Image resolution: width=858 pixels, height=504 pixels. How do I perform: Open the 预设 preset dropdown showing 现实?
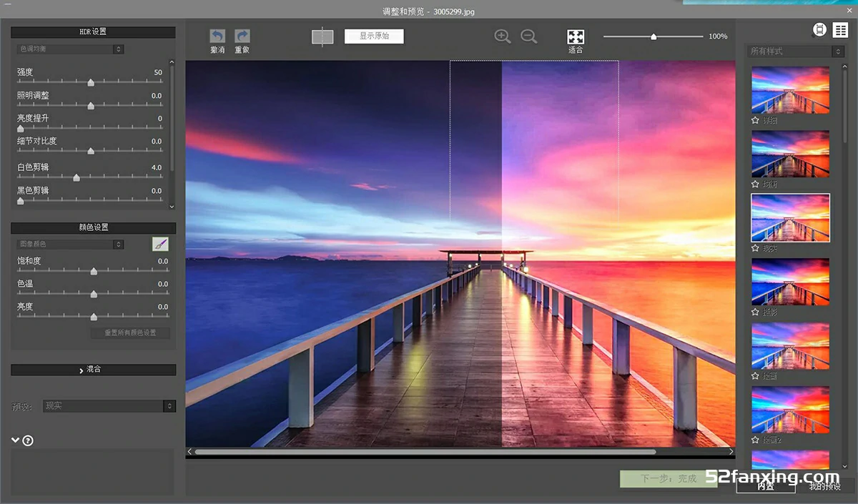109,406
